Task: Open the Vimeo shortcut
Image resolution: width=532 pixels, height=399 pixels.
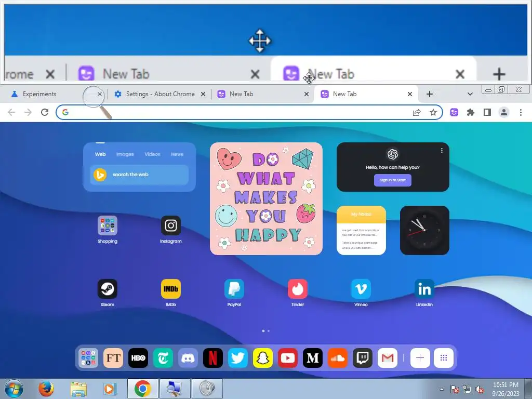Action: pyautogui.click(x=361, y=289)
